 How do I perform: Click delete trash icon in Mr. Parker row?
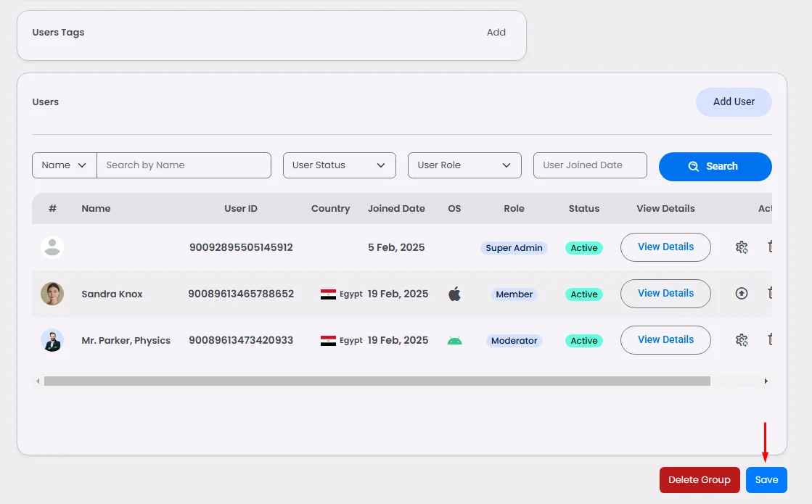[x=769, y=340]
